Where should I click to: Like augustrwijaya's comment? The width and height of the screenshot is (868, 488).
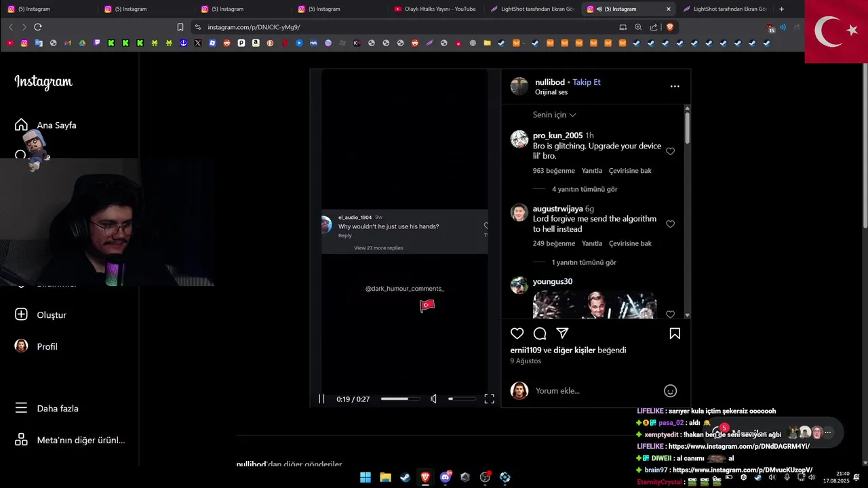670,224
